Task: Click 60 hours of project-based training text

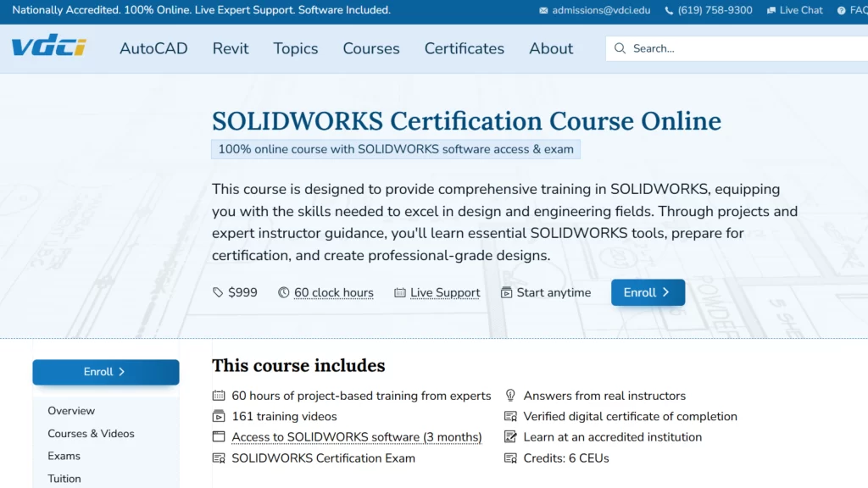Action: 361,396
